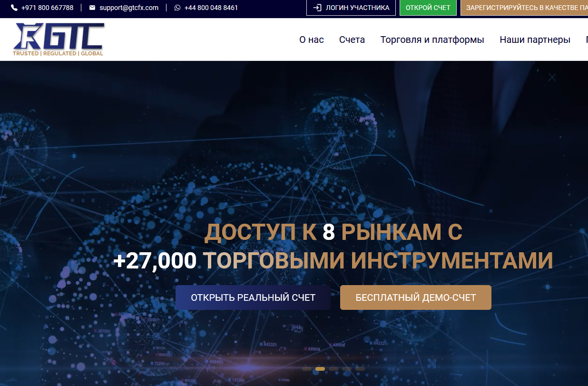Screen dimensions: 588x386
Task: Click the ЛОГИН УЧАСТНИКА login button
Action: [x=351, y=8]
